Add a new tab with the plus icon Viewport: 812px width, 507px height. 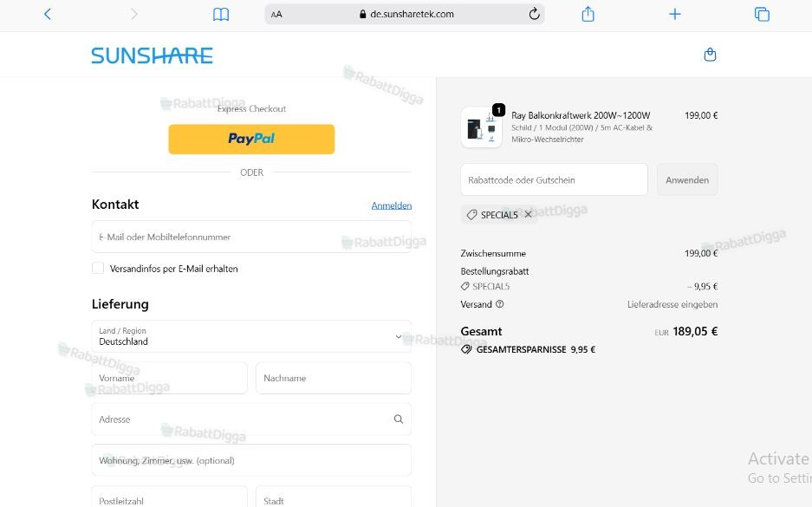[675, 14]
